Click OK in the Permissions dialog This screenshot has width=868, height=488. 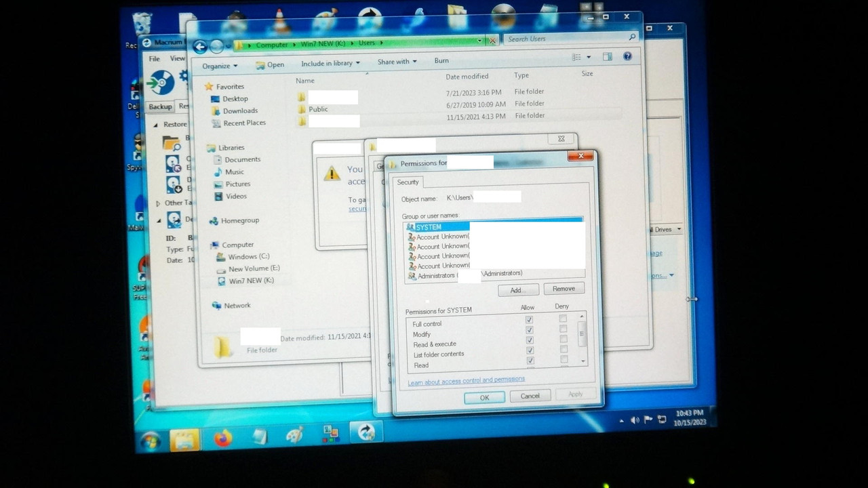pyautogui.click(x=484, y=398)
